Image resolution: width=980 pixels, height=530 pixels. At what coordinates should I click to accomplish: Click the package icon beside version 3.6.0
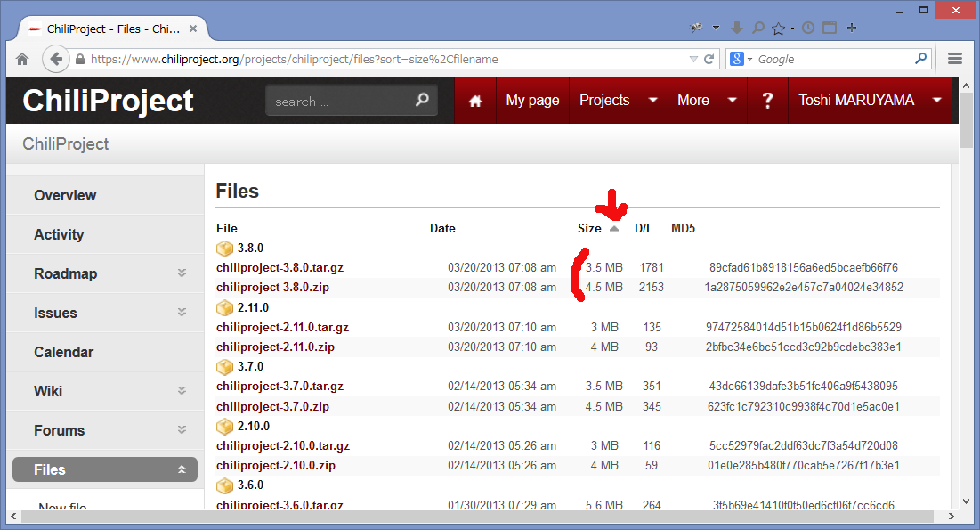point(224,485)
